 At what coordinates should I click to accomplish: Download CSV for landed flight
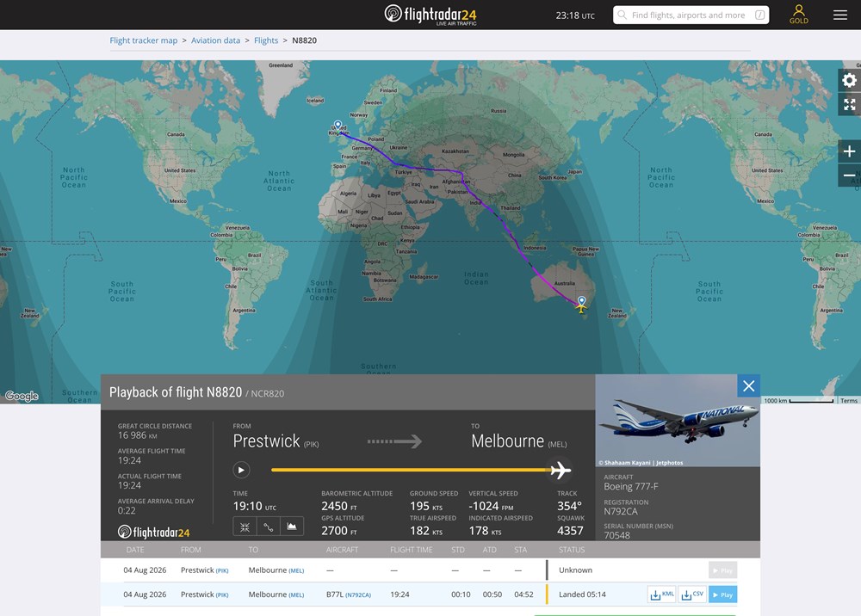(x=692, y=594)
